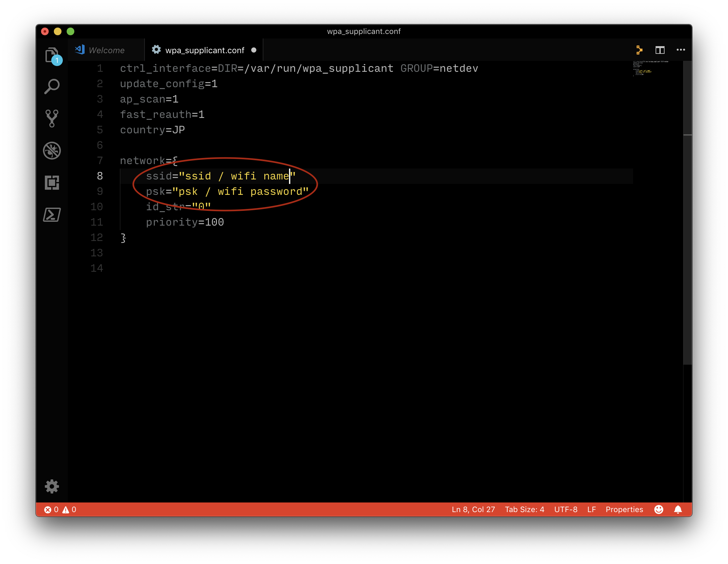The image size is (728, 564).
Task: Click the vertical editor scrollbar
Action: [687, 213]
